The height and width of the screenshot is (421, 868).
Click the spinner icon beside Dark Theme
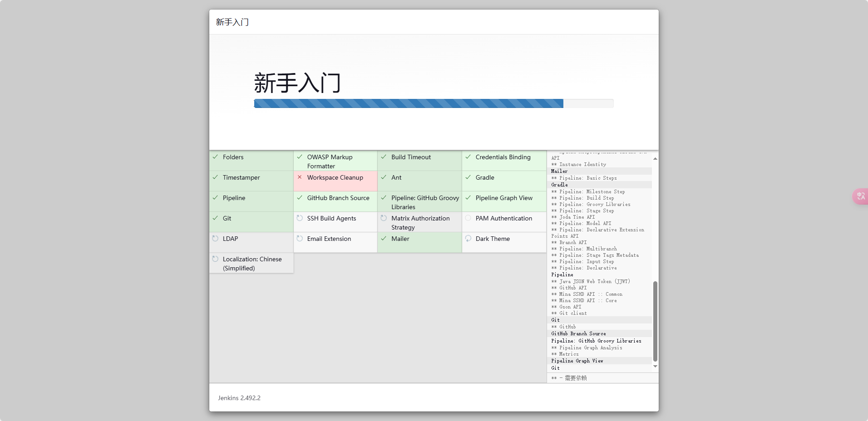468,239
